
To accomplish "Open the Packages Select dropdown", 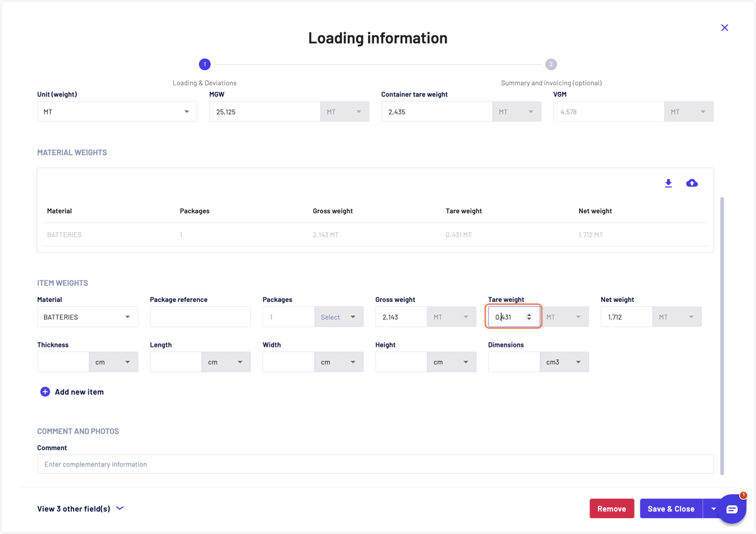I will (x=339, y=317).
